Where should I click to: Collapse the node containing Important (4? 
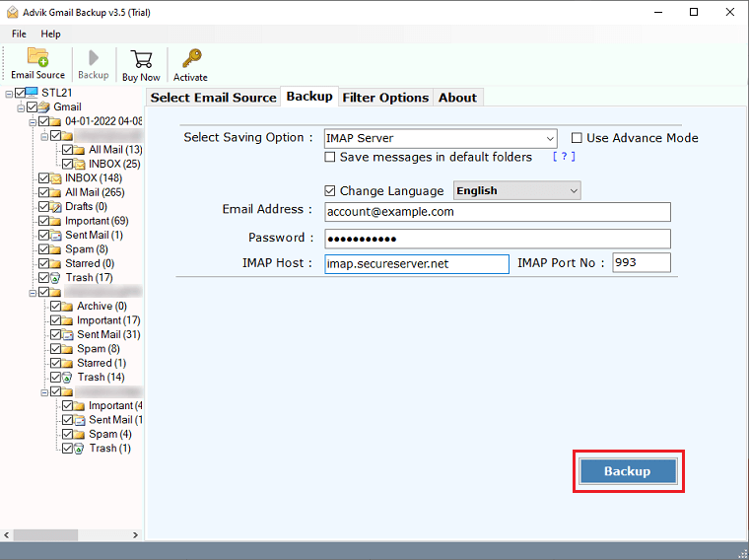44,392
